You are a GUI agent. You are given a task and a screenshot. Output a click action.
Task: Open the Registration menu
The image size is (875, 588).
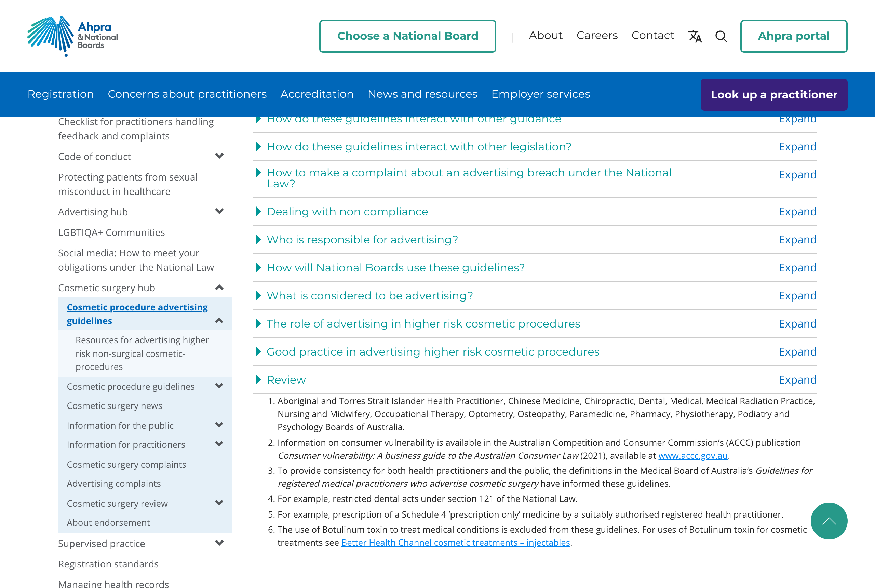[x=61, y=94]
